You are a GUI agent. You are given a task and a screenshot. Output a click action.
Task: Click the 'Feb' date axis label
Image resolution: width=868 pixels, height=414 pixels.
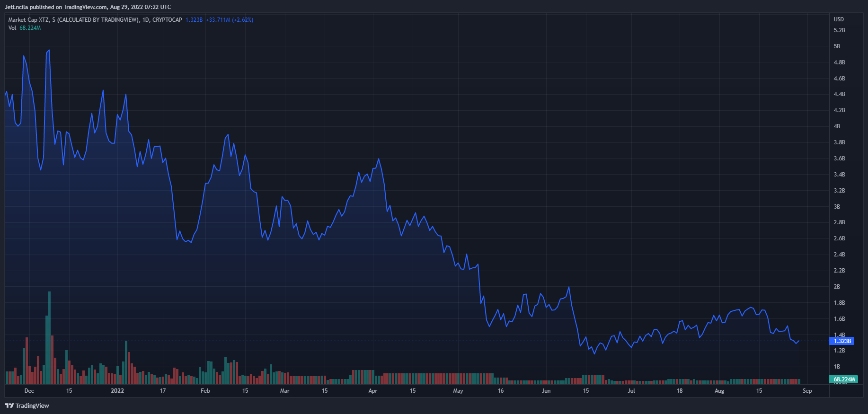click(205, 391)
